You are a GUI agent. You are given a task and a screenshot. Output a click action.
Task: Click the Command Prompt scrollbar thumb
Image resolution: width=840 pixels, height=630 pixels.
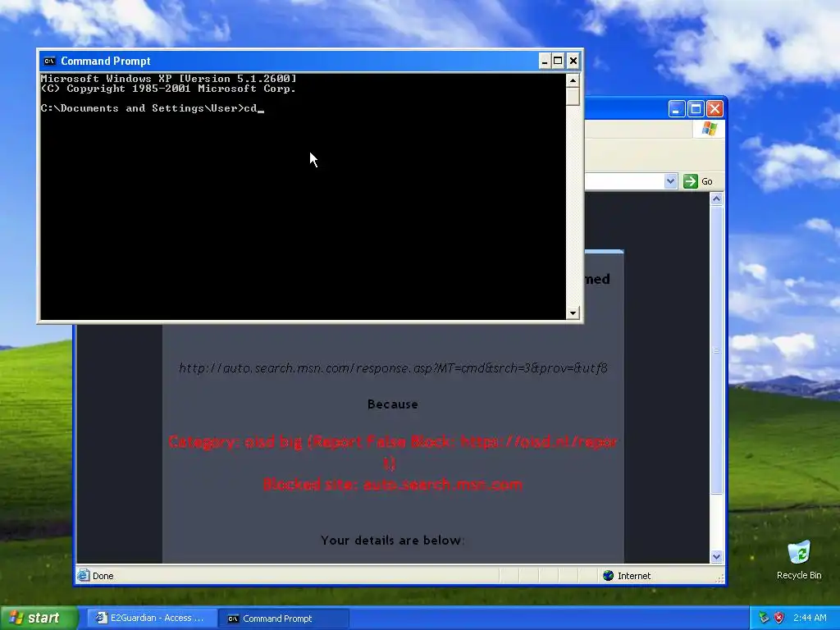[x=573, y=97]
